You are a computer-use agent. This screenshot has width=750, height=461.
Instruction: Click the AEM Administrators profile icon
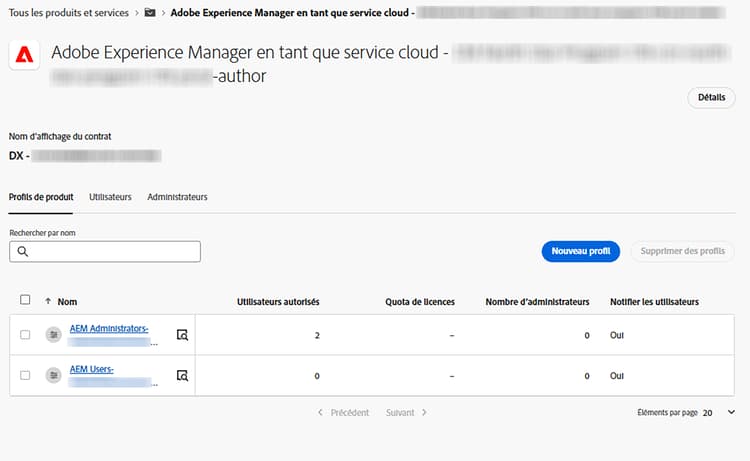click(x=54, y=335)
